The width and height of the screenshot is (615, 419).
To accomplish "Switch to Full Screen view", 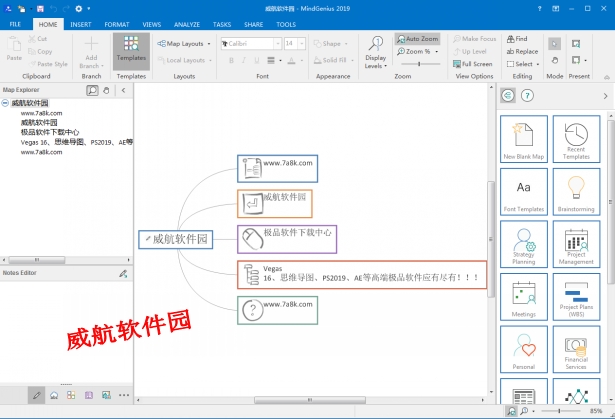I will click(472, 64).
